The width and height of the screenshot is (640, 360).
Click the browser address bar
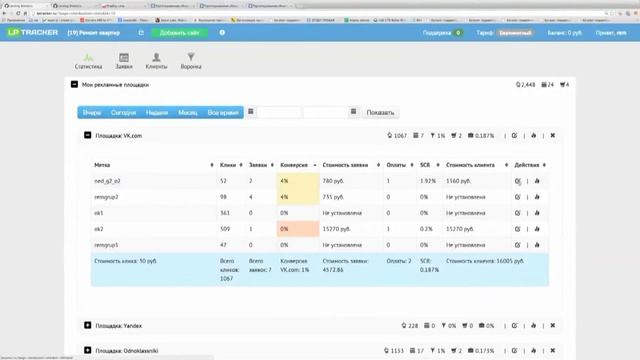(x=318, y=13)
